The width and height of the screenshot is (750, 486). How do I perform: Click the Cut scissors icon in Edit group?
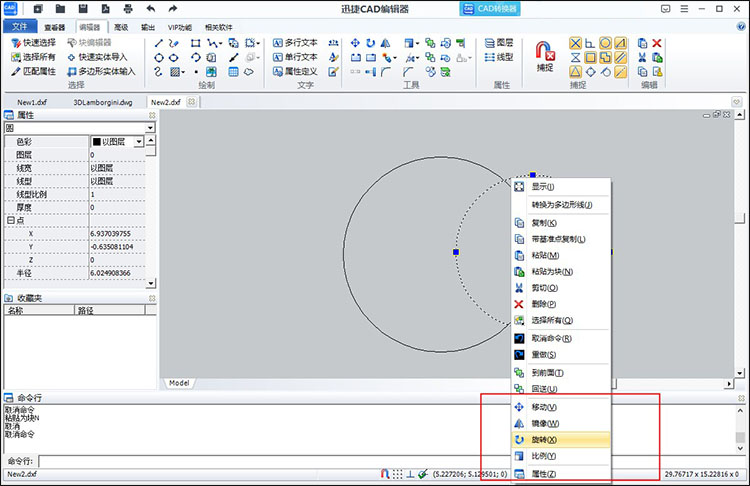tap(642, 57)
